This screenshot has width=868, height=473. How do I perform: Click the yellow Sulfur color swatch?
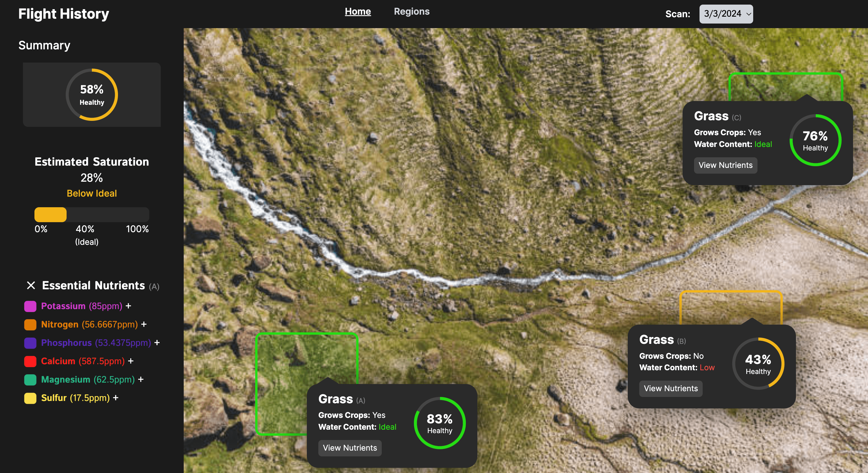(30, 398)
